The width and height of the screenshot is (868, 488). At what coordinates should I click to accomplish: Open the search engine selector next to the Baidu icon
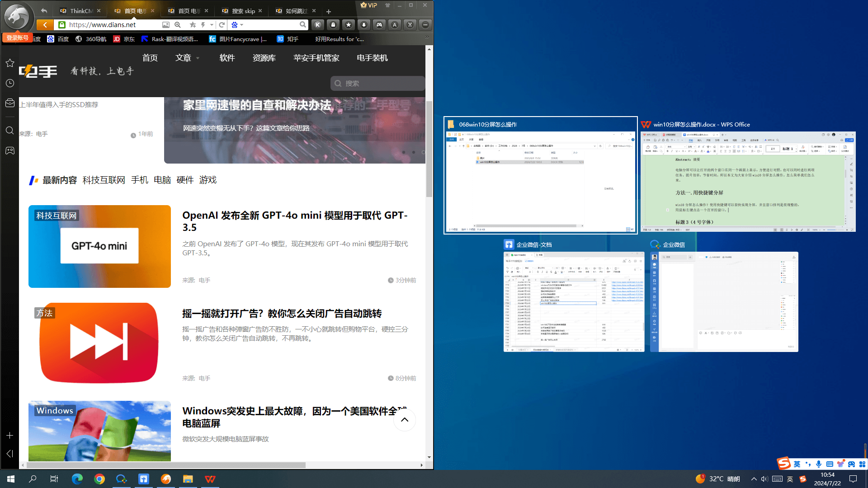[241, 25]
